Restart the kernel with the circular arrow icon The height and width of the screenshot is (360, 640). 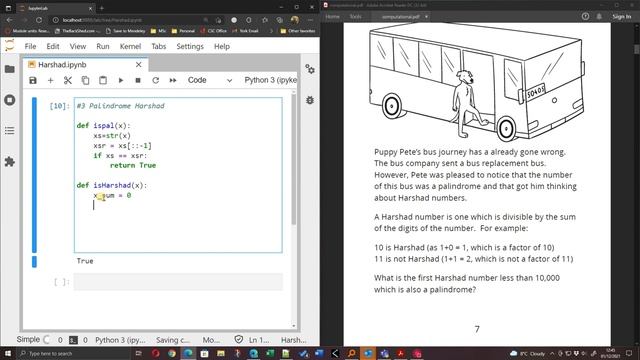pyautogui.click(x=156, y=80)
